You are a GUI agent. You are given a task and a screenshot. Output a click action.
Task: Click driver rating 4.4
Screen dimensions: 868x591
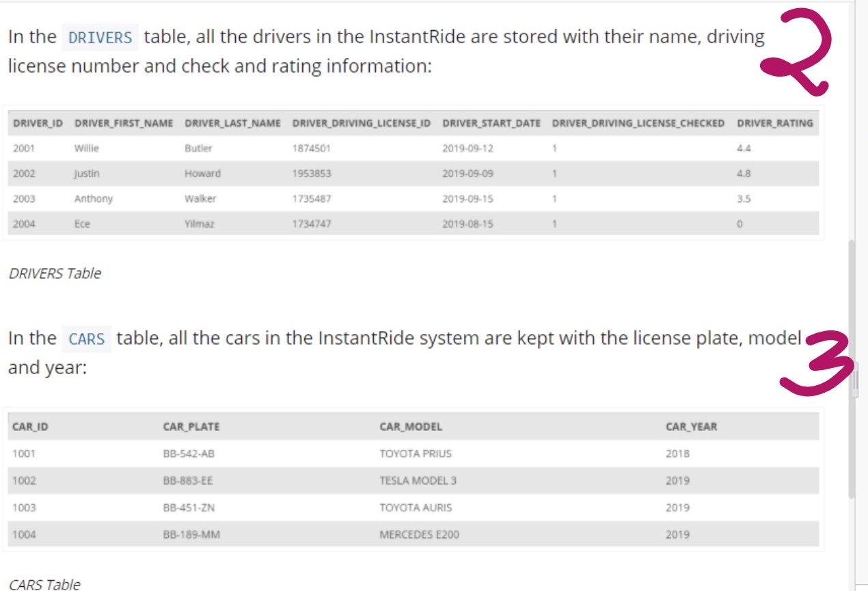point(744,148)
